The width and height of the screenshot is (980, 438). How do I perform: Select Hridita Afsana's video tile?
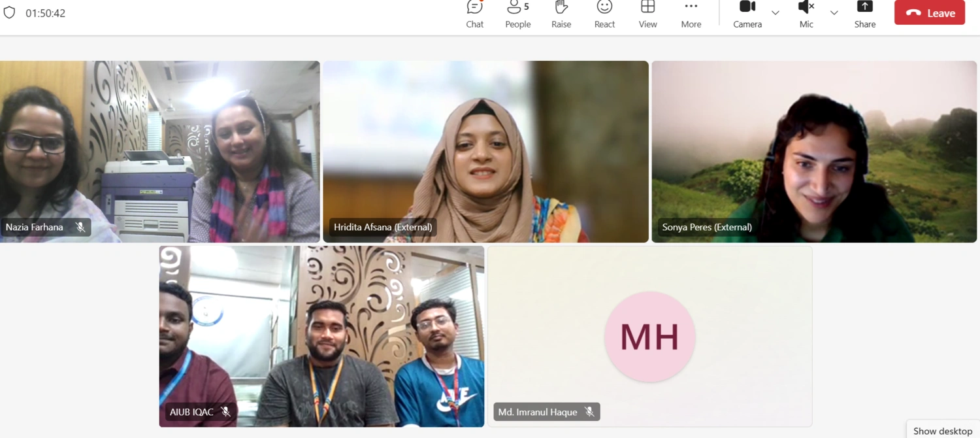pyautogui.click(x=485, y=152)
